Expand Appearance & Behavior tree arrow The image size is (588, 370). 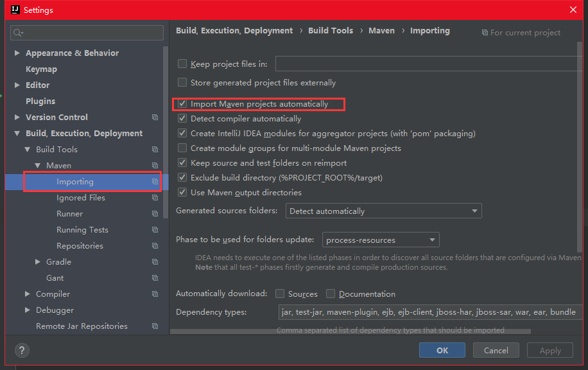[17, 53]
